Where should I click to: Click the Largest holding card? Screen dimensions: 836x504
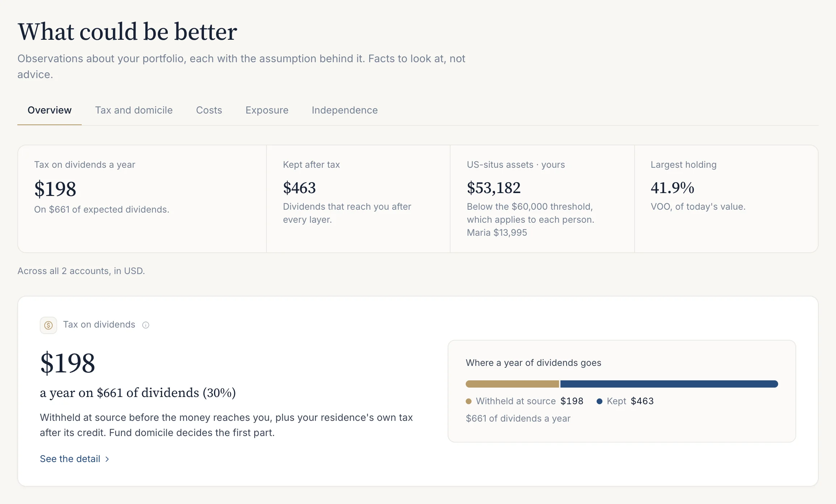click(x=726, y=199)
